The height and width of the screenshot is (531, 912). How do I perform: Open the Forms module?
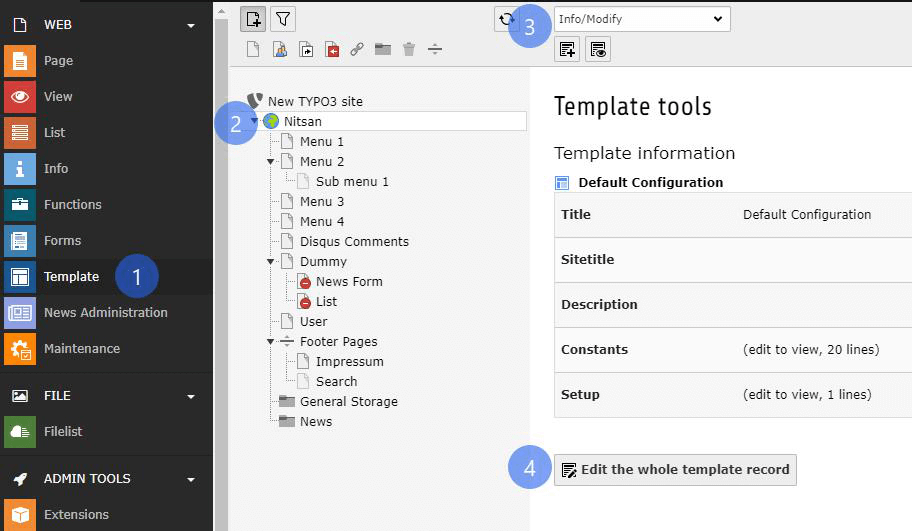coord(62,241)
